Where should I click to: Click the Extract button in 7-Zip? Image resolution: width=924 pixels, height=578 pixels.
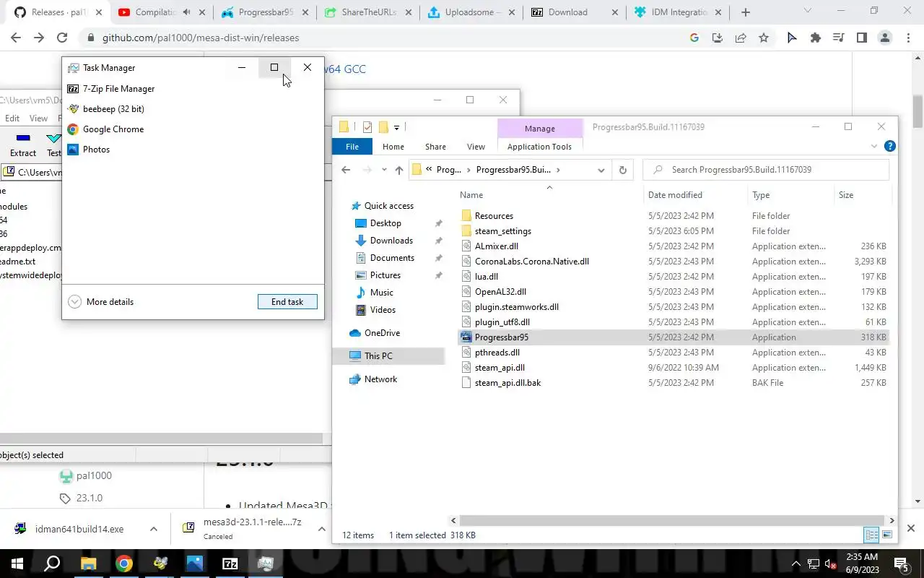coord(22,144)
